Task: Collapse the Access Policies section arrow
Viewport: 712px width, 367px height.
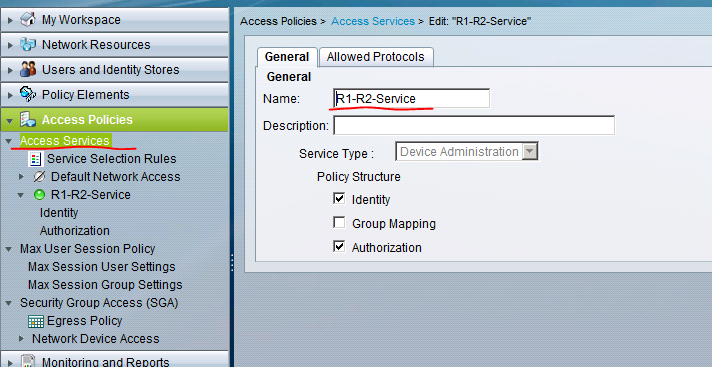Action: click(x=10, y=121)
